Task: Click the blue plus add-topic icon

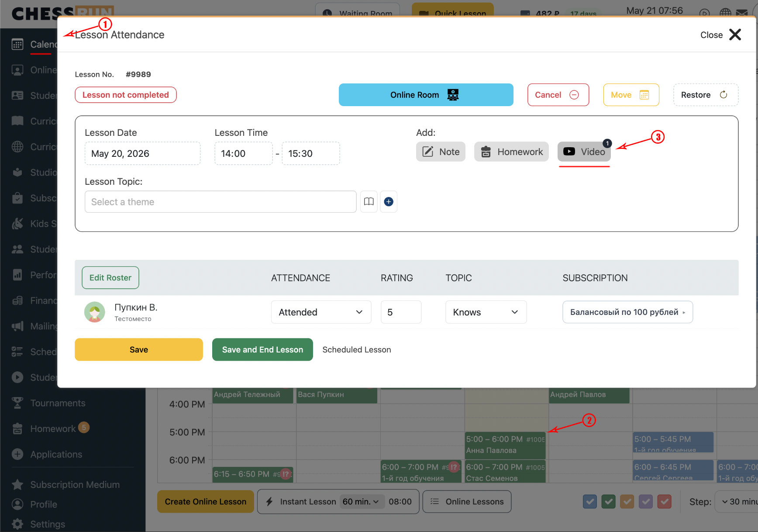Action: pyautogui.click(x=389, y=202)
